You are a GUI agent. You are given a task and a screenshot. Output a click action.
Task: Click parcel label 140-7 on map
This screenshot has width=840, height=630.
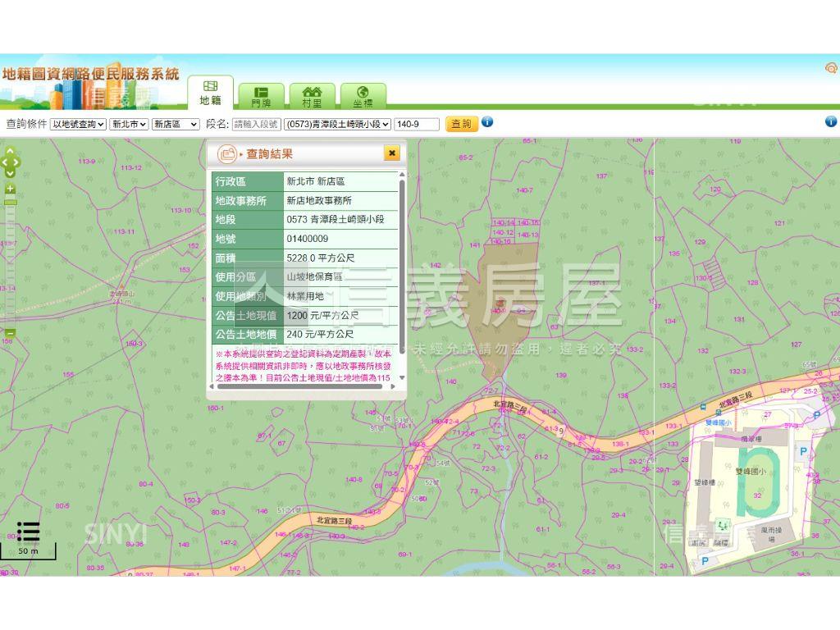(x=524, y=190)
